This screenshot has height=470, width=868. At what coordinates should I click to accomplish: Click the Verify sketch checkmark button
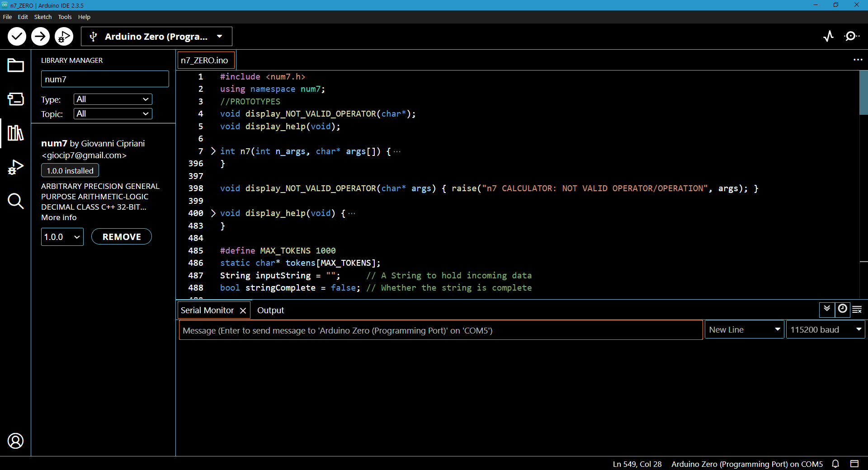(17, 36)
